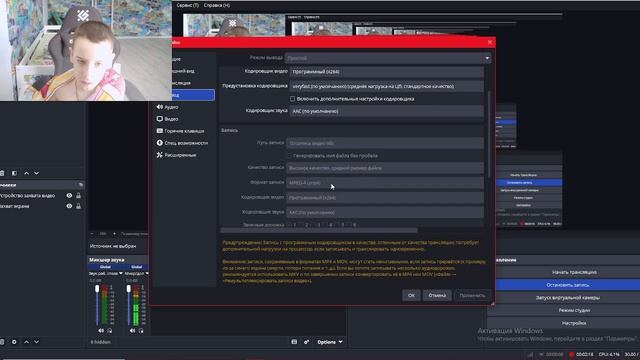Click the layout icon left of Options

coord(294,342)
